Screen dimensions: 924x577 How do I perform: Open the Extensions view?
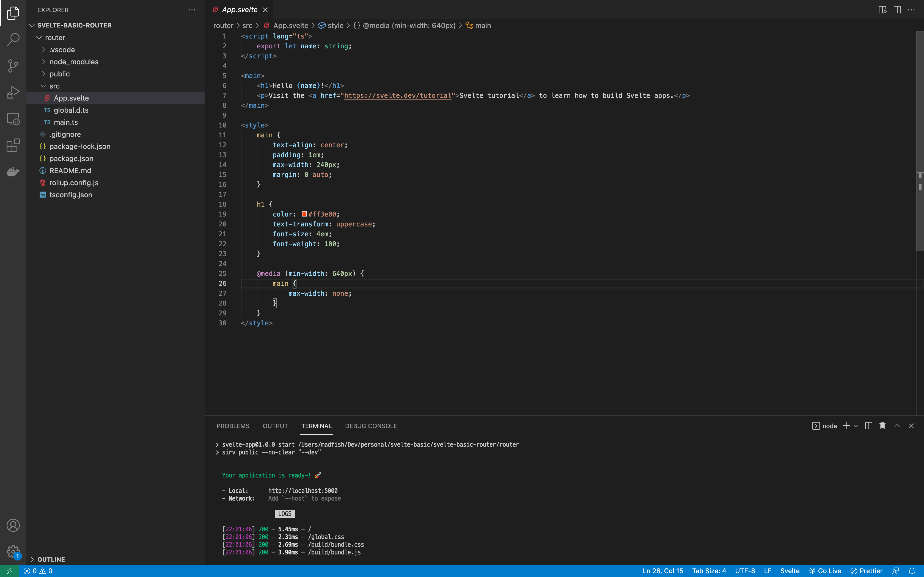(x=13, y=145)
